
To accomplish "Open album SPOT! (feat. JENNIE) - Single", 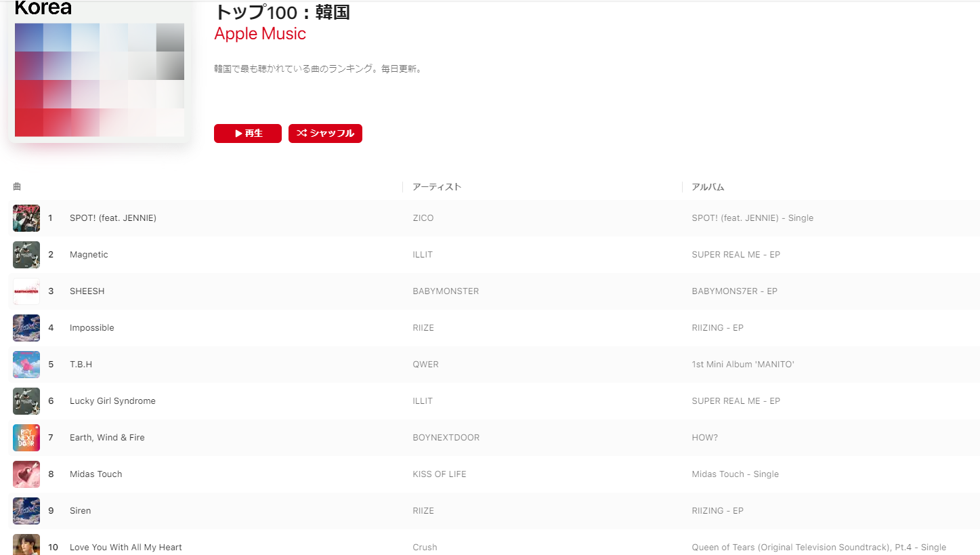I will (752, 218).
